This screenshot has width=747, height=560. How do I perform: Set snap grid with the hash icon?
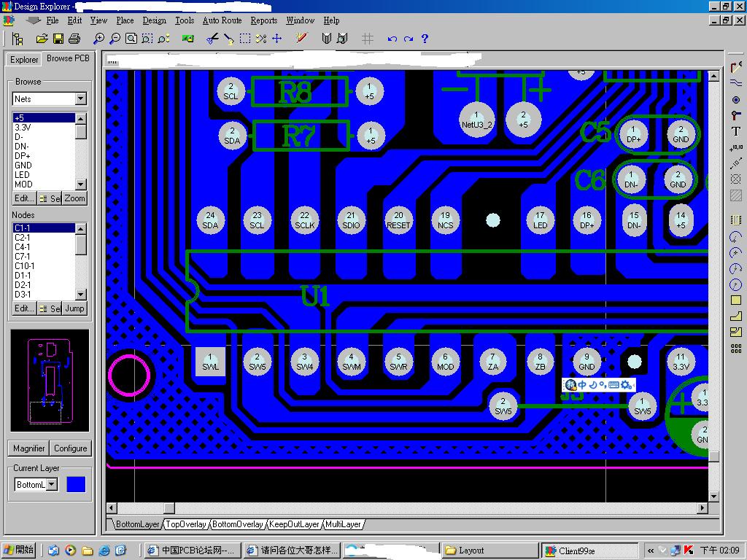point(368,39)
